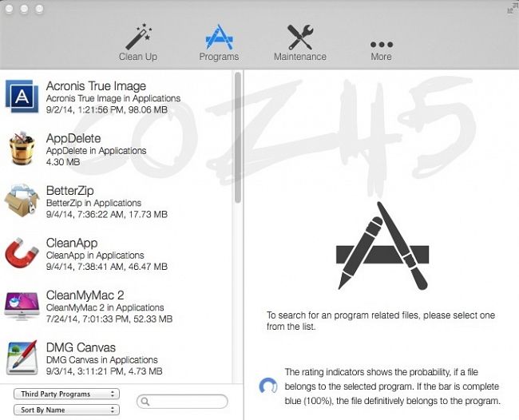Open the Clean Up magic wand tool

(138, 42)
